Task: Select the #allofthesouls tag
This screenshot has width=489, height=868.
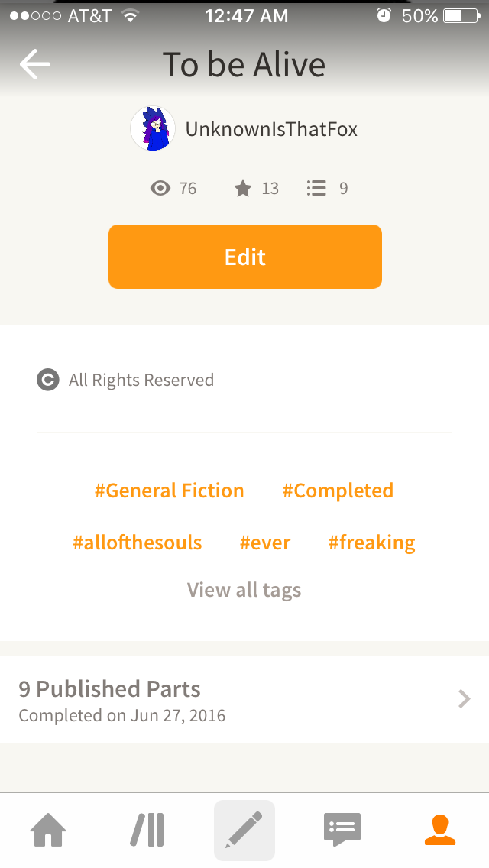Action: 138,542
